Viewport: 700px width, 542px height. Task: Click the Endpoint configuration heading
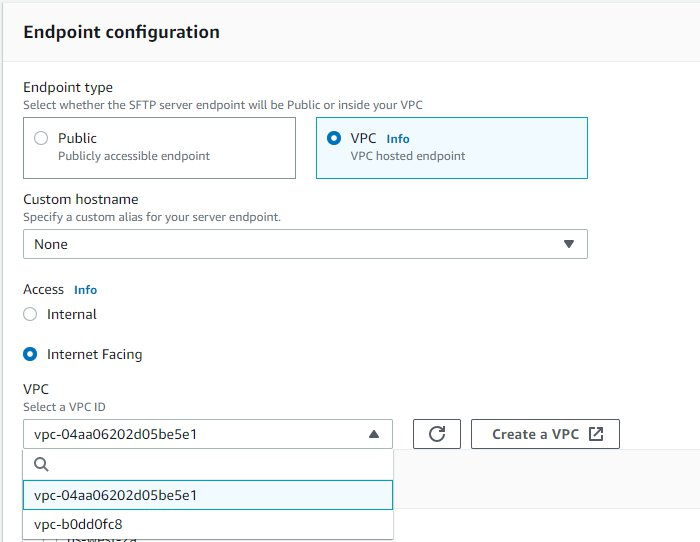coord(121,32)
